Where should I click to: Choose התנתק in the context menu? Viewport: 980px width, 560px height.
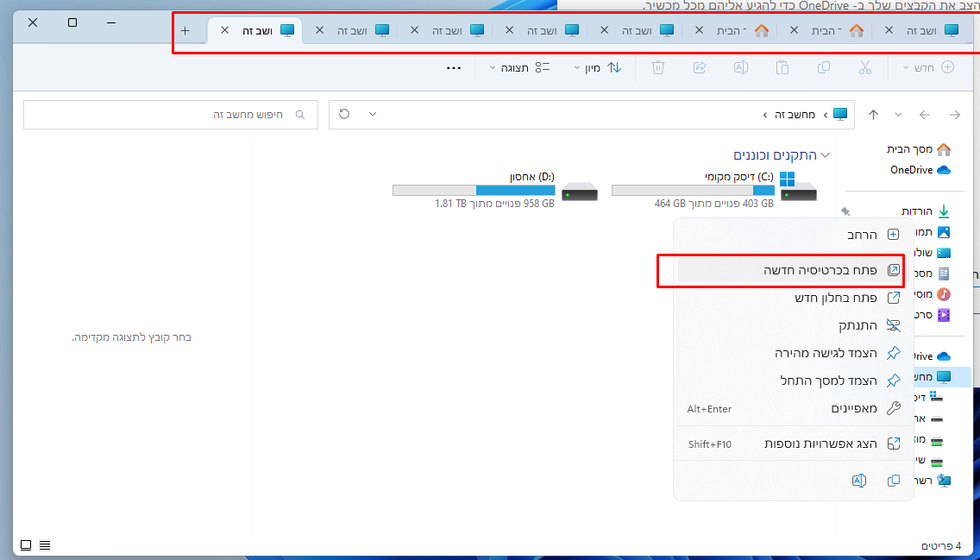click(793, 325)
